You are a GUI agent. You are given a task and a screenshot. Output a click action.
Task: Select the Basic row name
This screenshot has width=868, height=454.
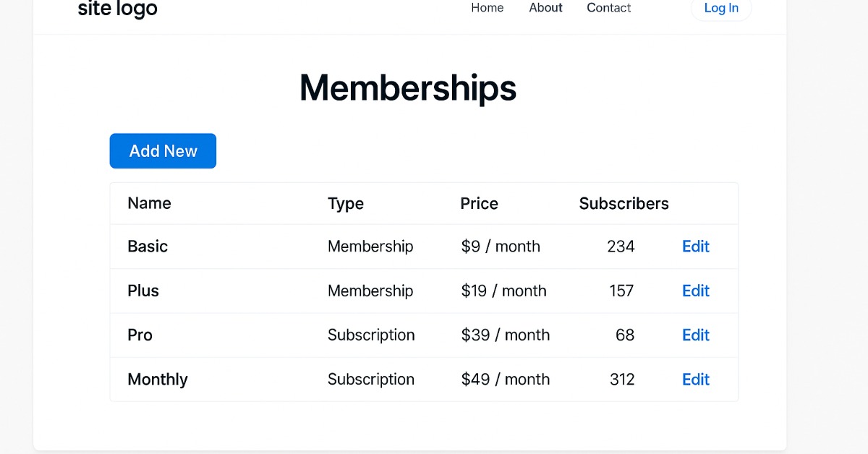tap(148, 247)
